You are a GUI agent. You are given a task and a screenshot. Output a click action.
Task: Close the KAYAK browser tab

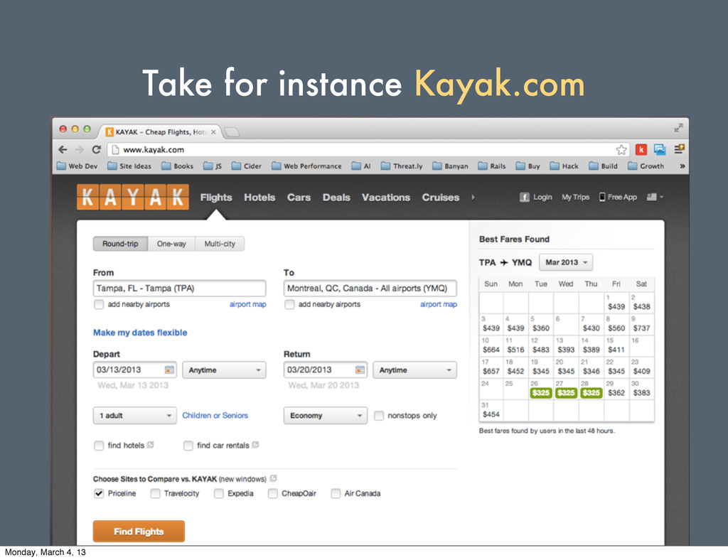(213, 131)
